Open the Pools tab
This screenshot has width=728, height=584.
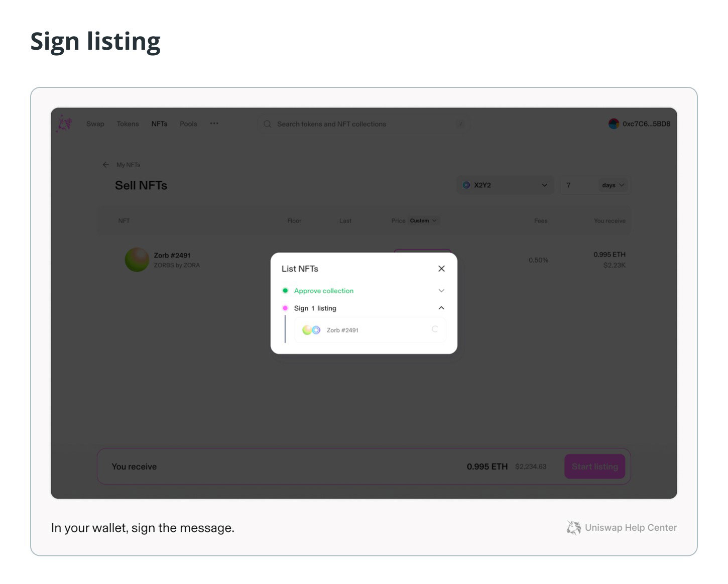point(188,124)
